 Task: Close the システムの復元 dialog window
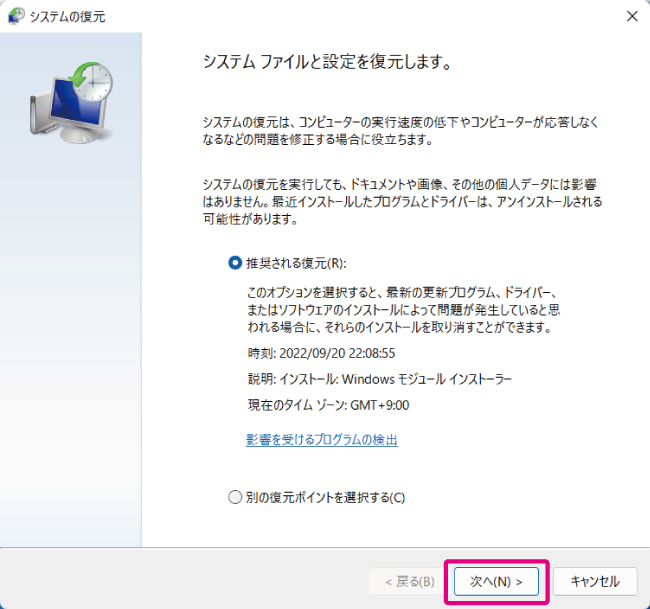[x=631, y=16]
